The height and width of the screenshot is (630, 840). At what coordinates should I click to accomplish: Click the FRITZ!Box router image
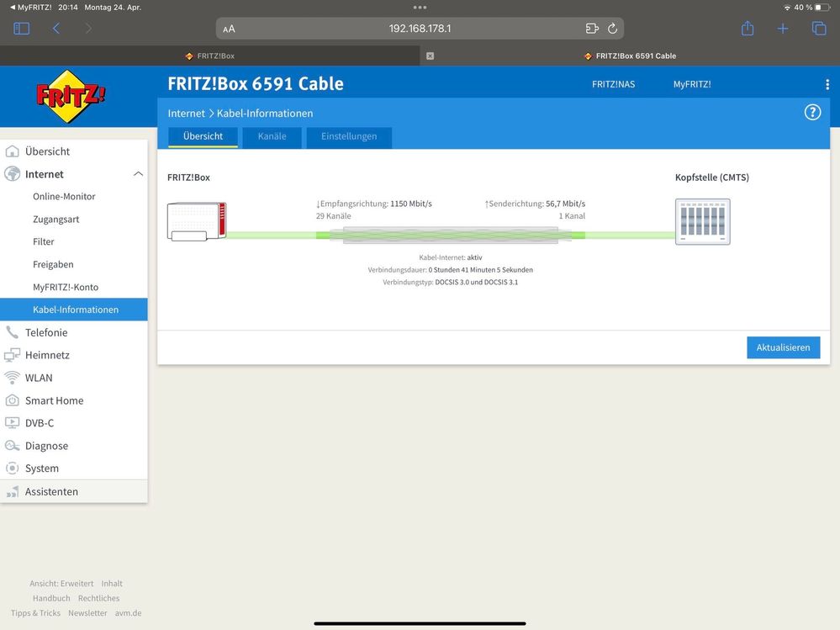click(x=197, y=221)
